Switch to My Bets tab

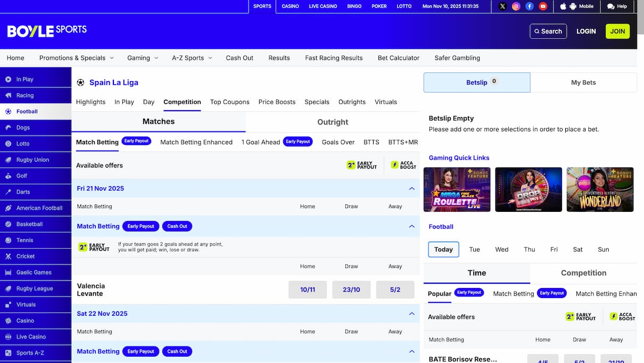coord(583,82)
